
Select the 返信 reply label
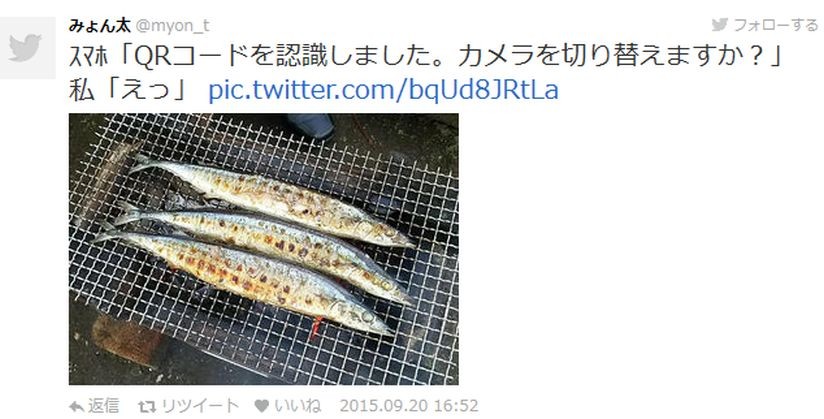click(x=103, y=406)
